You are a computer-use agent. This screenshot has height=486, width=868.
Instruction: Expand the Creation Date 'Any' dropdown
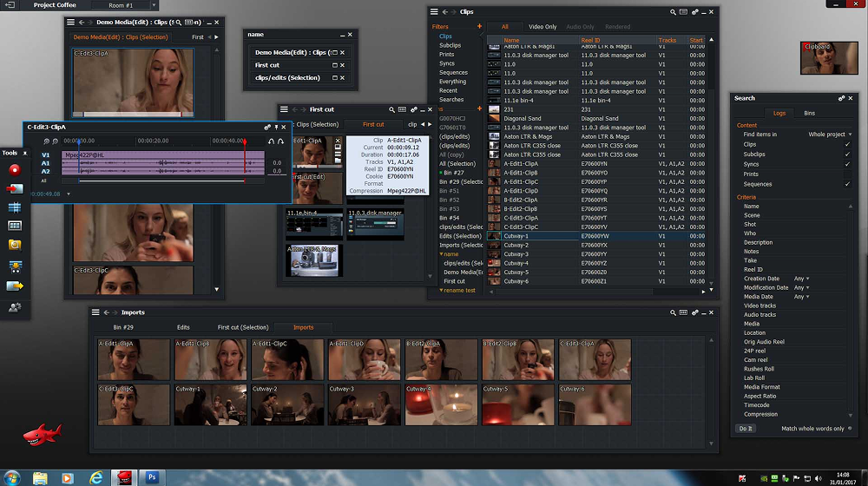[800, 279]
